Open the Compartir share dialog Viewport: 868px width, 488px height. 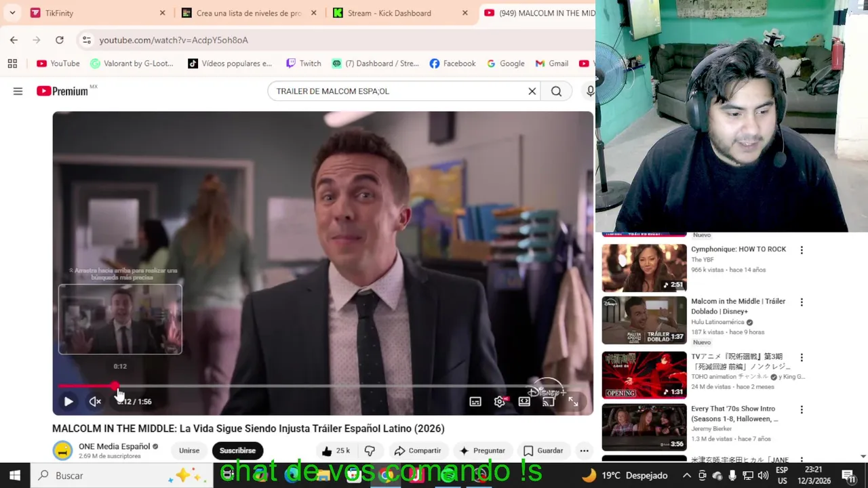[417, 451]
